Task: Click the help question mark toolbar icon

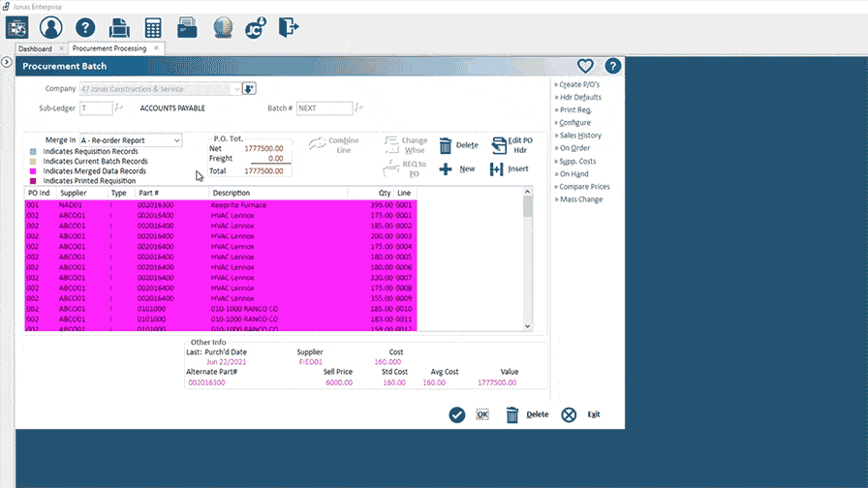Action: 85,27
